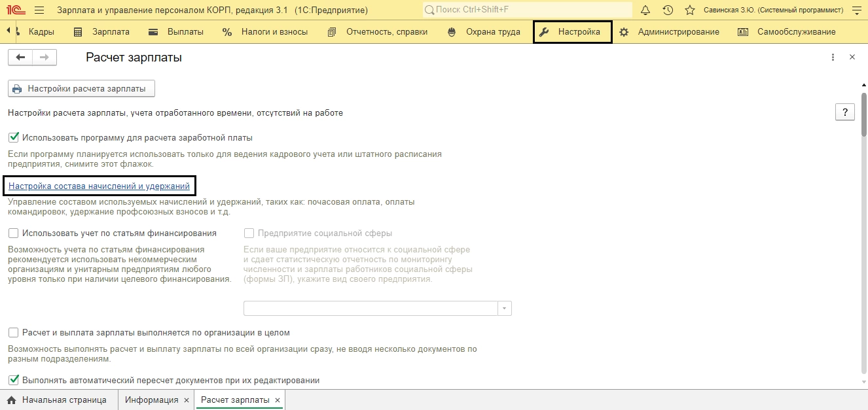868x410 pixels.
Task: Click the Расчет зарплаты form title
Action: (134, 58)
